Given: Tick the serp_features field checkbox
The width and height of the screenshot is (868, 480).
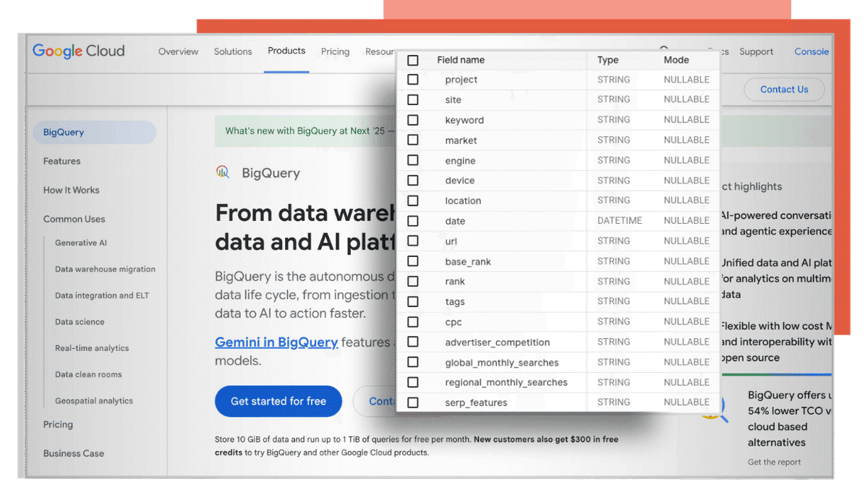Looking at the screenshot, I should (x=413, y=403).
